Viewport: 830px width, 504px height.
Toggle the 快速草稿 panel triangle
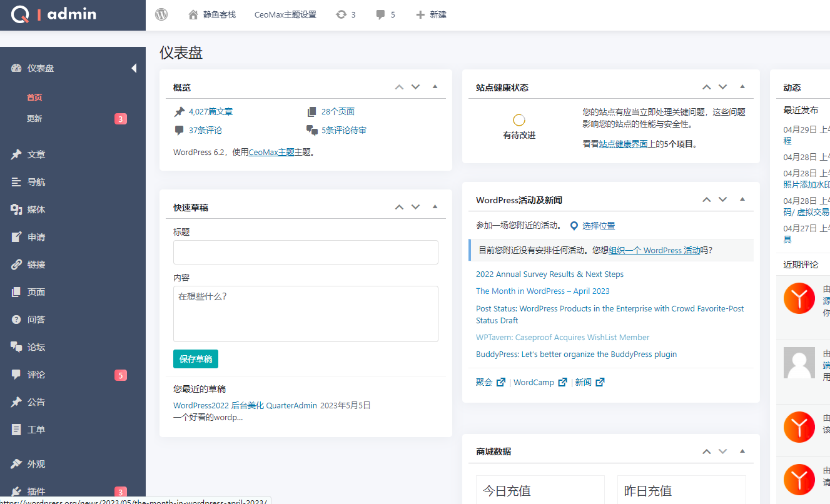click(x=435, y=207)
